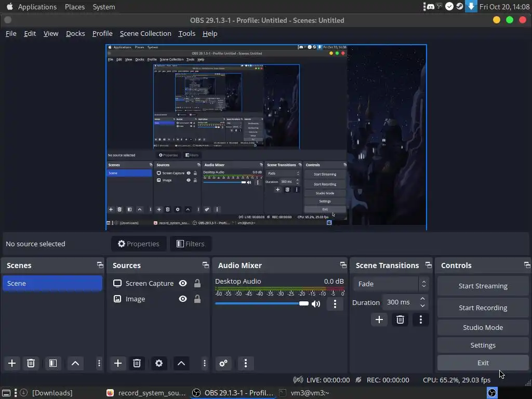
Task: Toggle lock on Screen Capture source
Action: tap(197, 283)
